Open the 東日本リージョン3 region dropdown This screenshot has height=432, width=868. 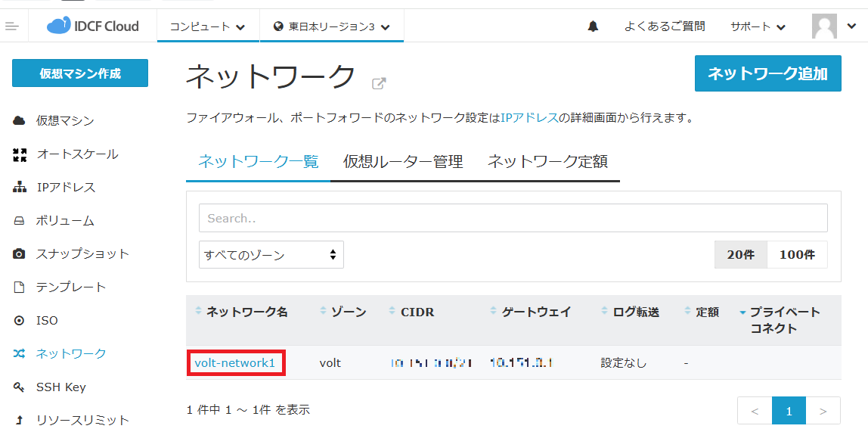pyautogui.click(x=331, y=26)
